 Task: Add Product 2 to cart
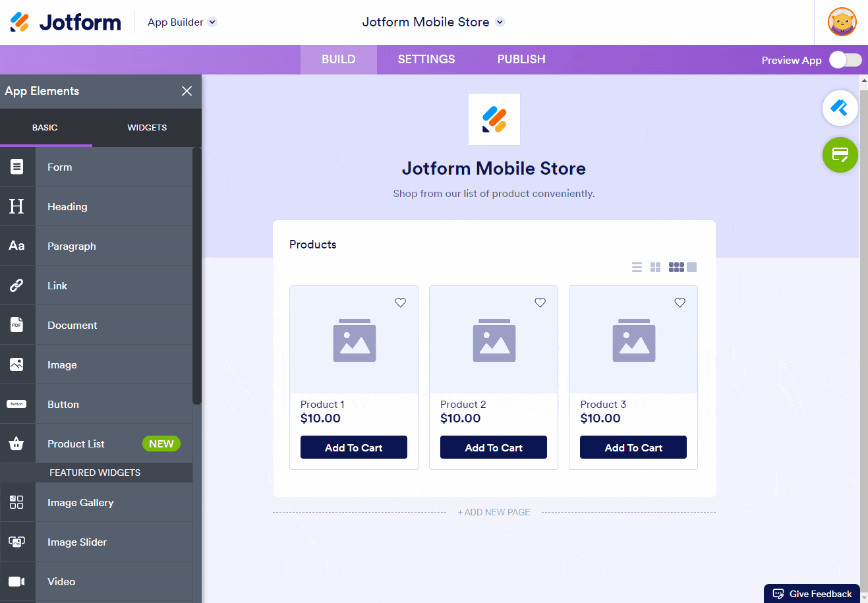(x=494, y=447)
